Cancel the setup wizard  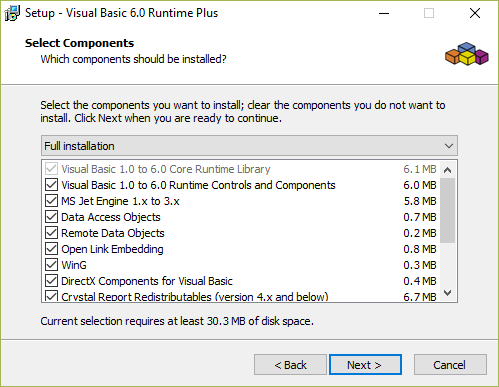pyautogui.click(x=450, y=365)
